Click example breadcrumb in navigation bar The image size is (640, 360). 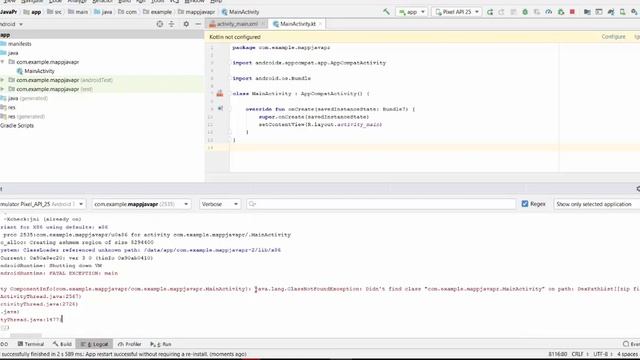(x=158, y=12)
